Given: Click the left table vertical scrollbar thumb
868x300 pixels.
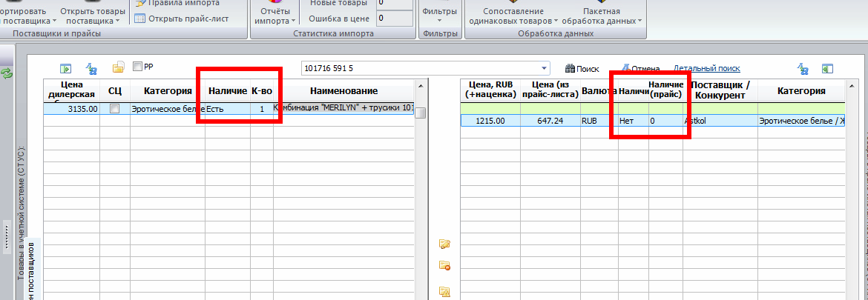Looking at the screenshot, I should (x=421, y=113).
